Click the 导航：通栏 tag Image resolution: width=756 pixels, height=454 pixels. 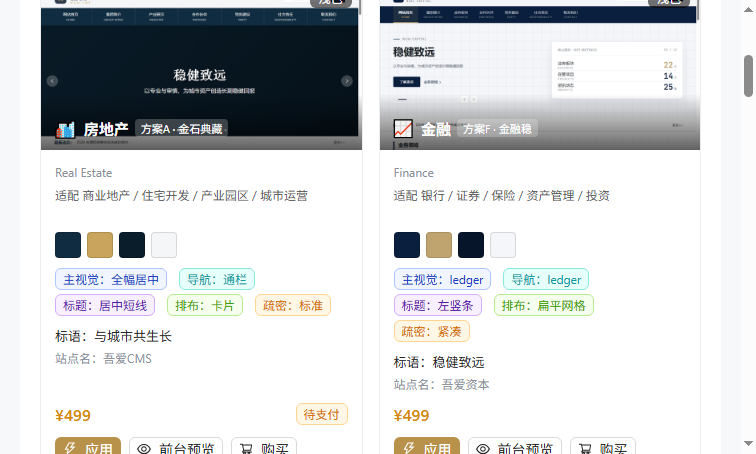[x=217, y=279]
